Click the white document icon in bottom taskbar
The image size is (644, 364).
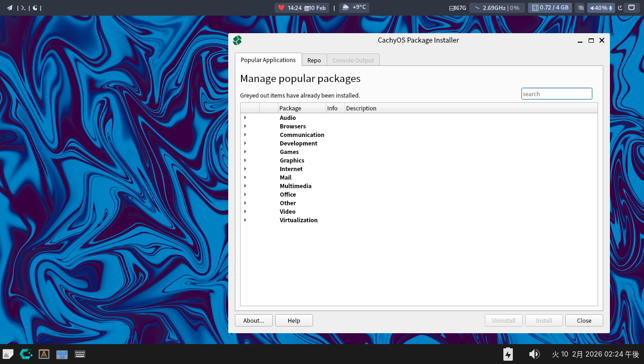8,354
